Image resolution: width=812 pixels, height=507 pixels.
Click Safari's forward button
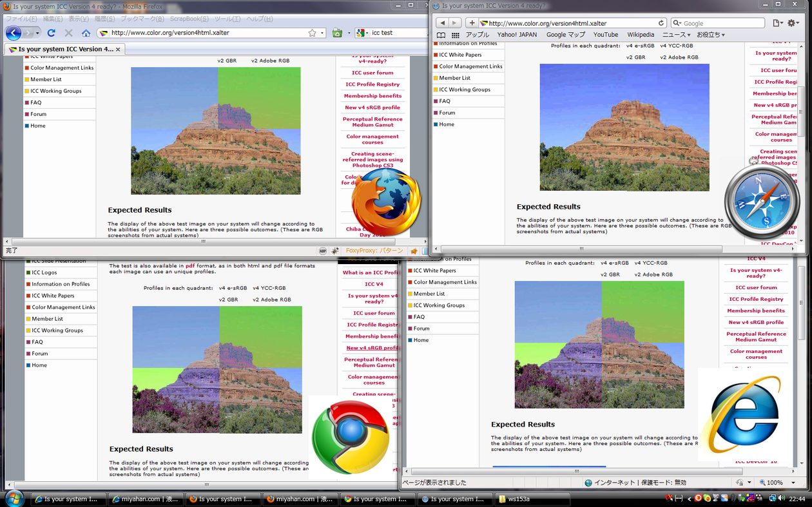coord(456,23)
